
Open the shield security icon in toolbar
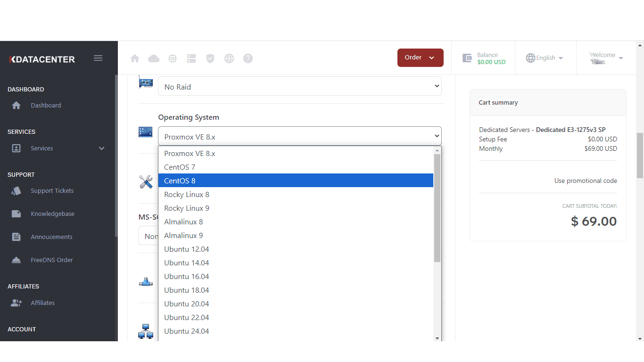(210, 58)
